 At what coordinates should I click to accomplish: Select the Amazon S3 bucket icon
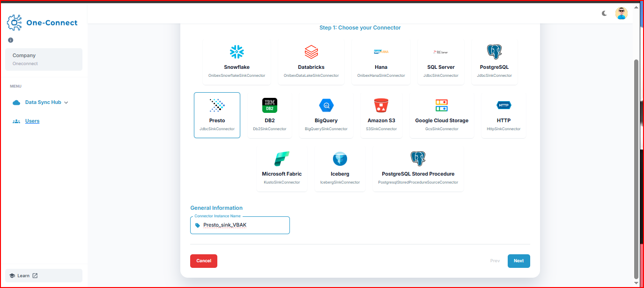click(x=381, y=105)
